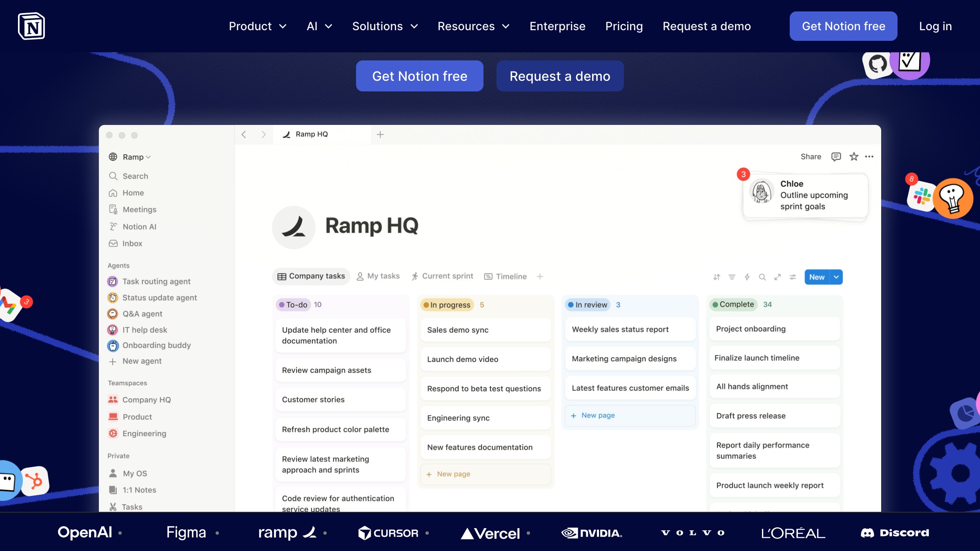Toggle the favorite star on Ramp HQ
Screen dimensions: 980x551
853,157
